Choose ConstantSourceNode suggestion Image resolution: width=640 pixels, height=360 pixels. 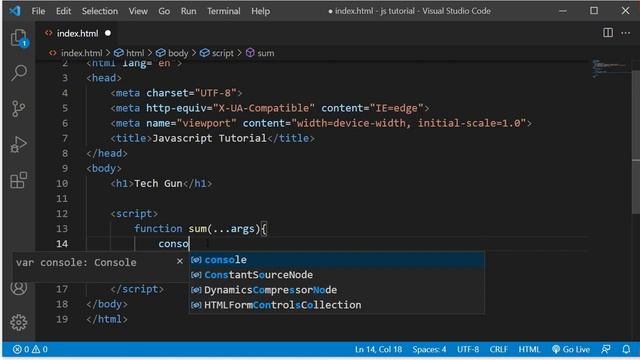[337, 275]
